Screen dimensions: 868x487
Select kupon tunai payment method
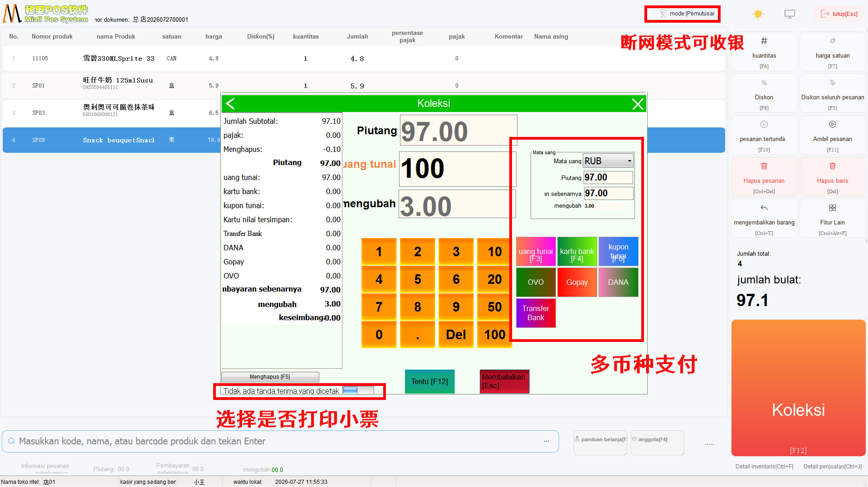point(618,252)
